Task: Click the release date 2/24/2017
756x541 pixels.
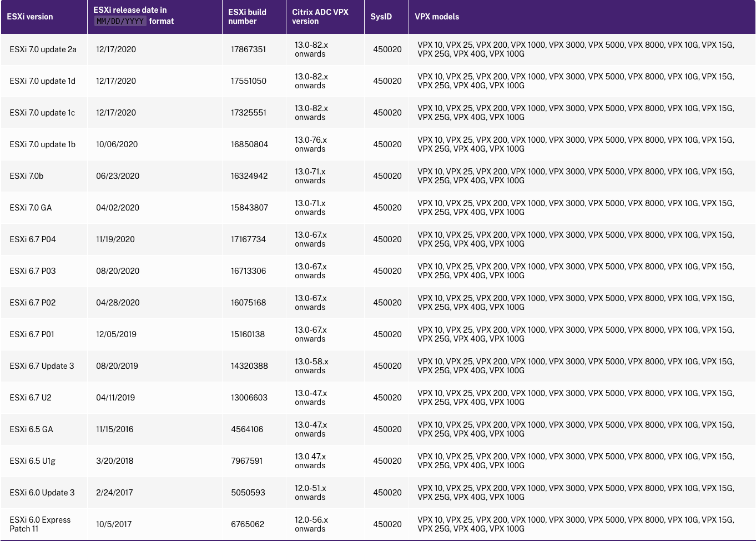Action: (x=114, y=493)
